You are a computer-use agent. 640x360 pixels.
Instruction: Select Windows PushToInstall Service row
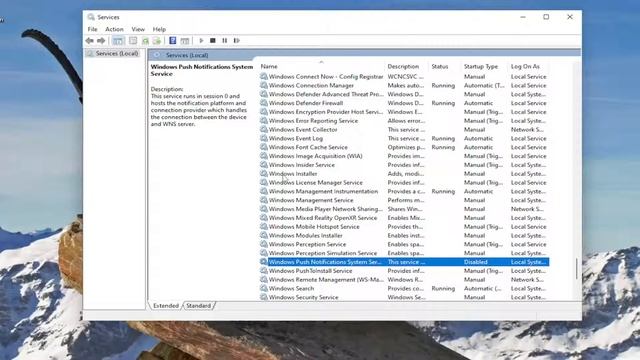click(404, 271)
